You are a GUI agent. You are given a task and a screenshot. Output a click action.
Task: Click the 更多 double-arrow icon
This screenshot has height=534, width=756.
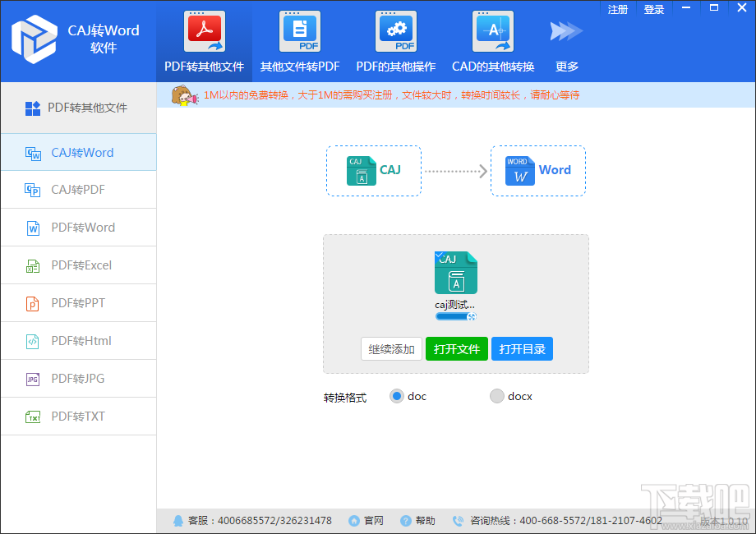[x=566, y=31]
